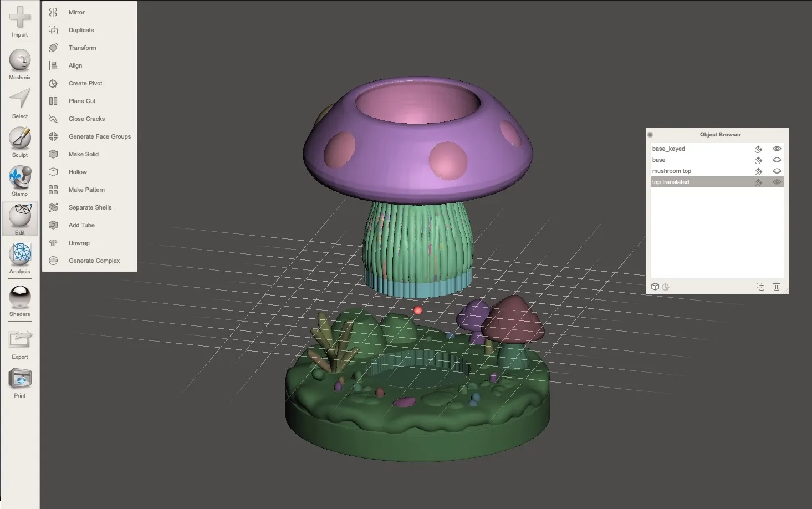This screenshot has height=509, width=812.
Task: Delete the selected object via trash icon
Action: click(777, 287)
